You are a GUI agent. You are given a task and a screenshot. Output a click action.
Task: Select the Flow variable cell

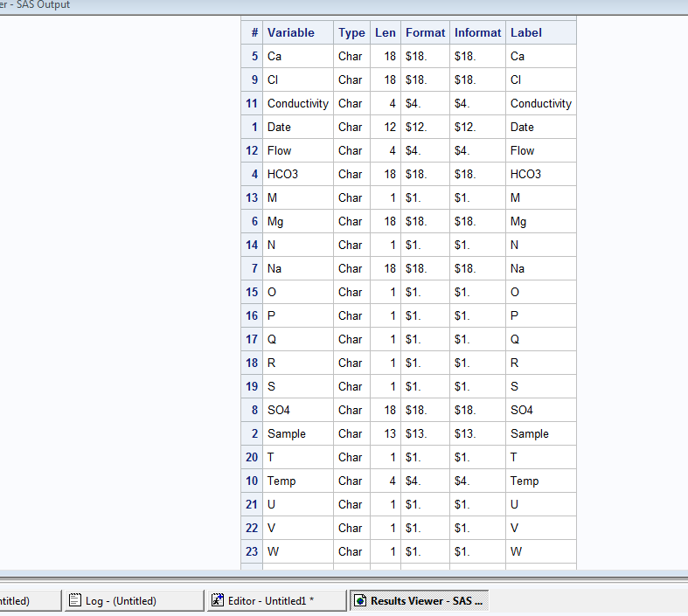(298, 151)
